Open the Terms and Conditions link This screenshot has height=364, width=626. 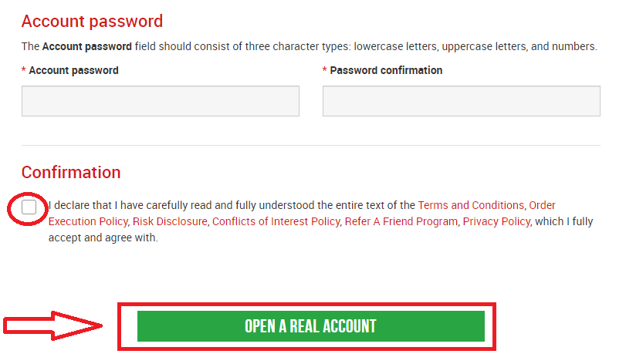[x=470, y=205]
